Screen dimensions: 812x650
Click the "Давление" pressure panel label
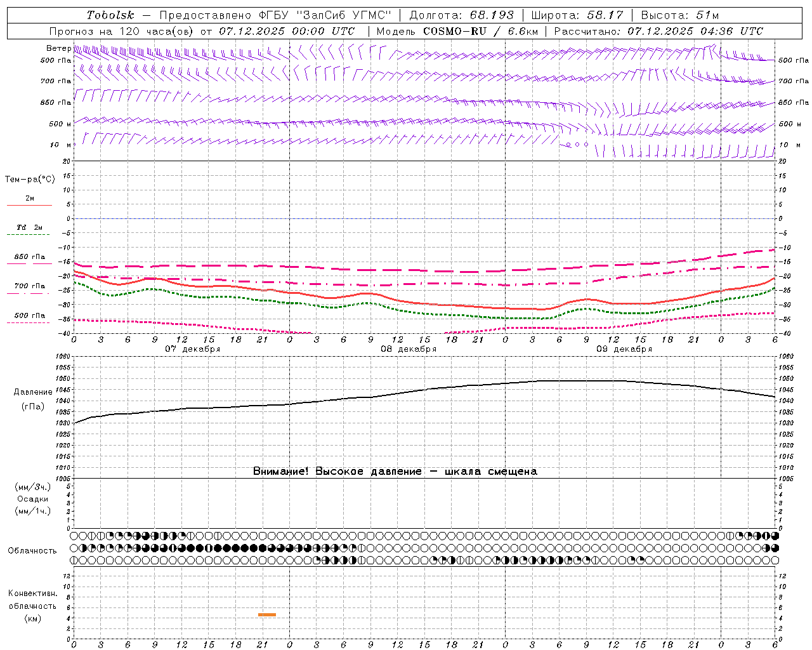pos(33,392)
